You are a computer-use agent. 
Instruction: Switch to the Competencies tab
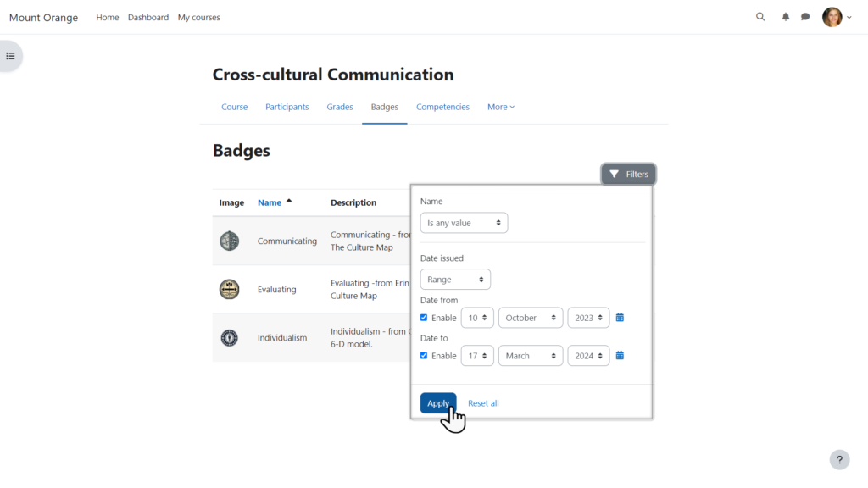442,107
